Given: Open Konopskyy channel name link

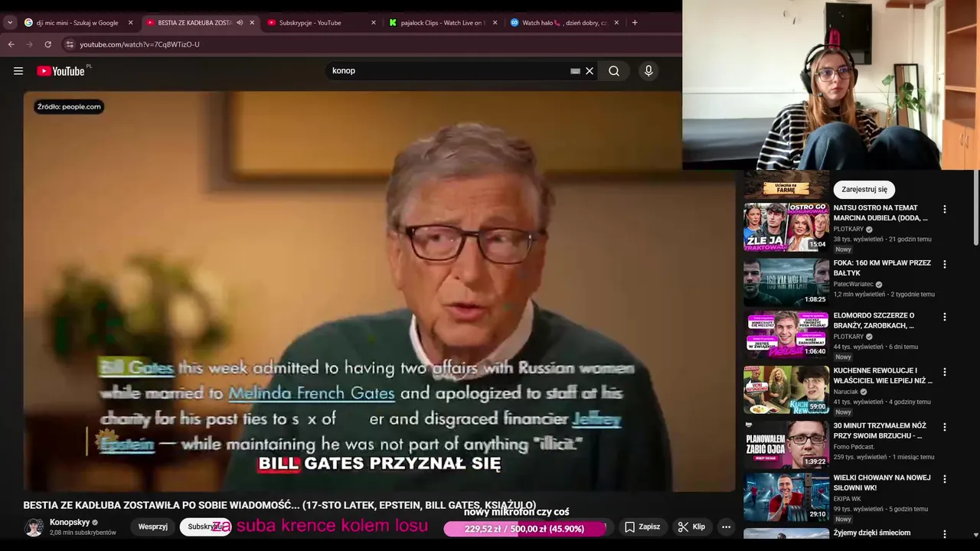Looking at the screenshot, I should pos(70,523).
